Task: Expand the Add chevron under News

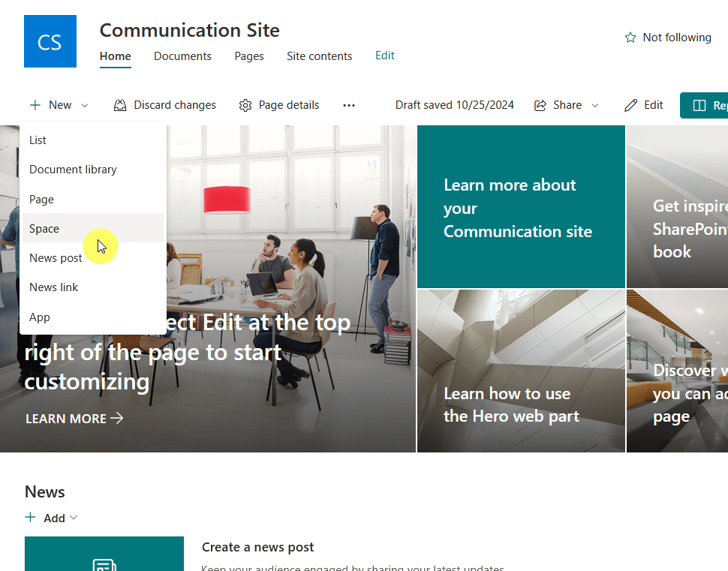Action: pyautogui.click(x=74, y=518)
